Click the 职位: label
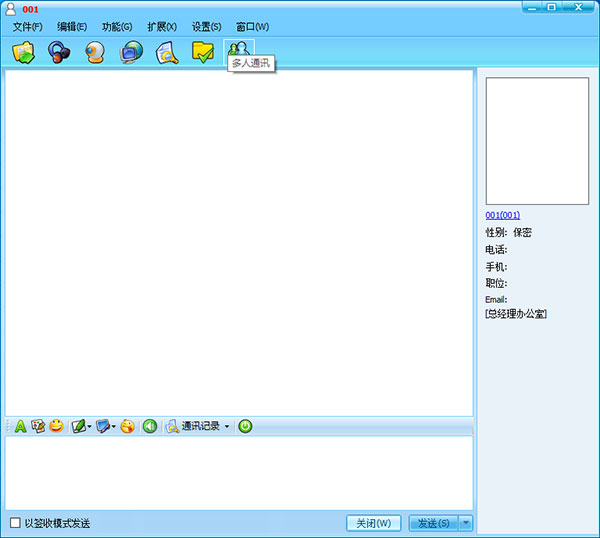The width and height of the screenshot is (600, 538). point(496,283)
